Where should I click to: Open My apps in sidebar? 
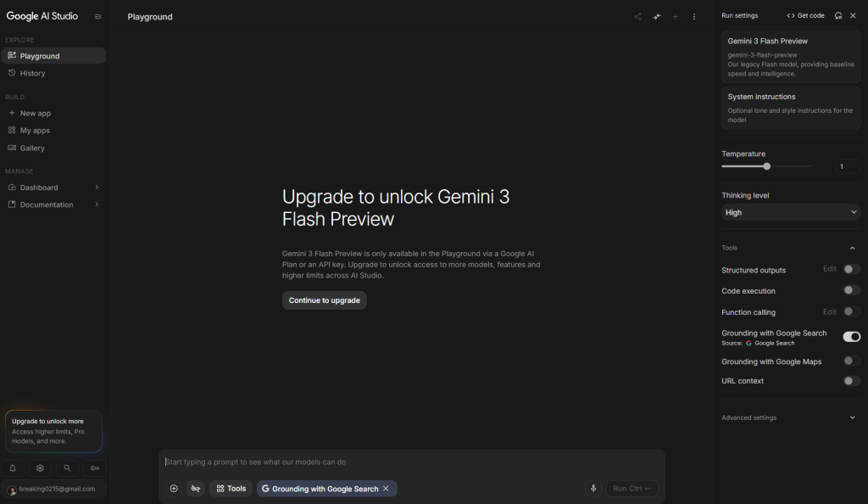point(53,130)
